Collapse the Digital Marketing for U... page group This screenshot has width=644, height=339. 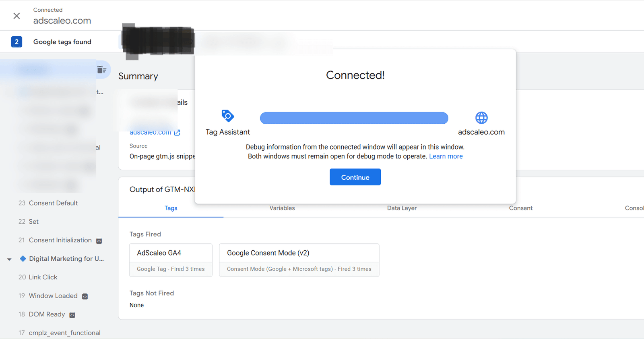[x=9, y=259]
